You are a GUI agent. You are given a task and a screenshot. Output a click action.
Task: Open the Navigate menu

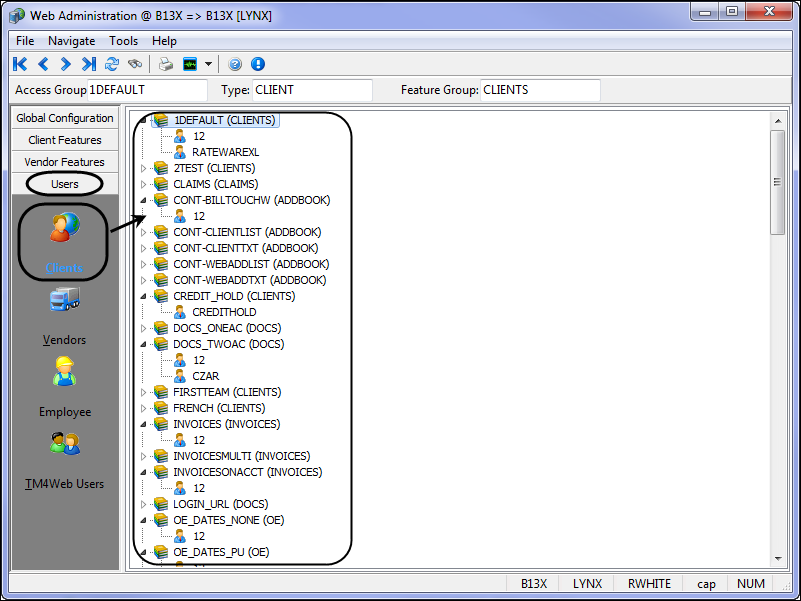71,41
